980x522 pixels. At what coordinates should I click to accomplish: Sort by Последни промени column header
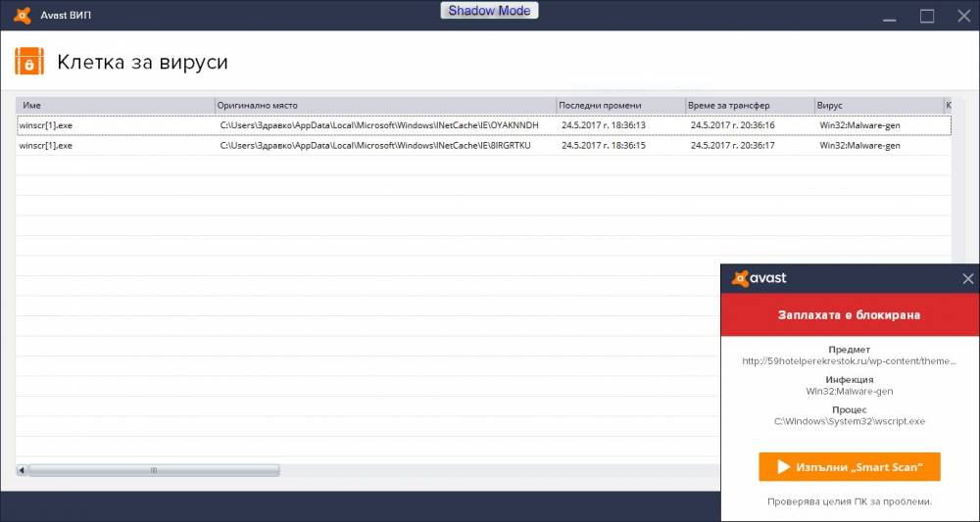tap(621, 106)
